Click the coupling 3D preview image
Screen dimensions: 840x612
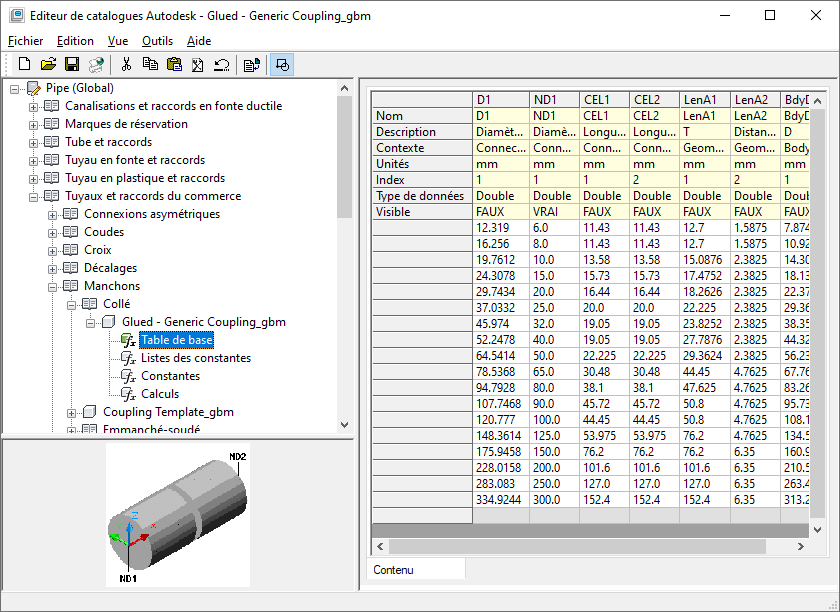point(178,513)
